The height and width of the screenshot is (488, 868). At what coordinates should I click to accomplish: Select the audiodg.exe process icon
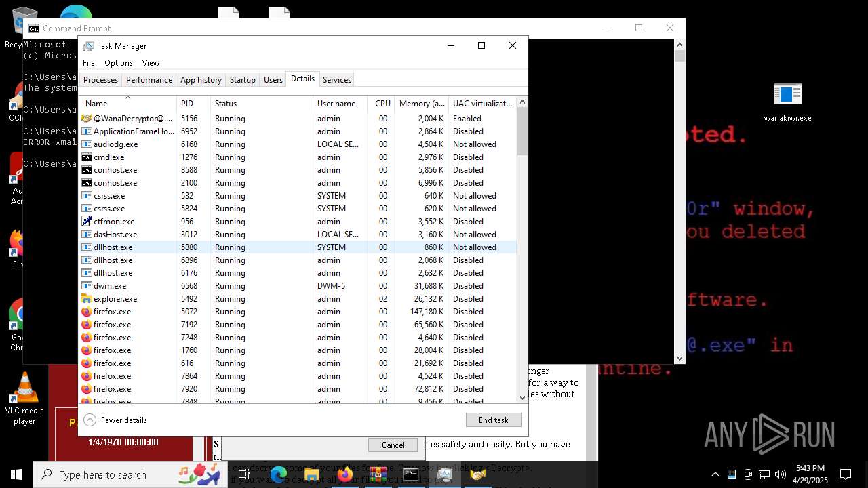pos(87,144)
